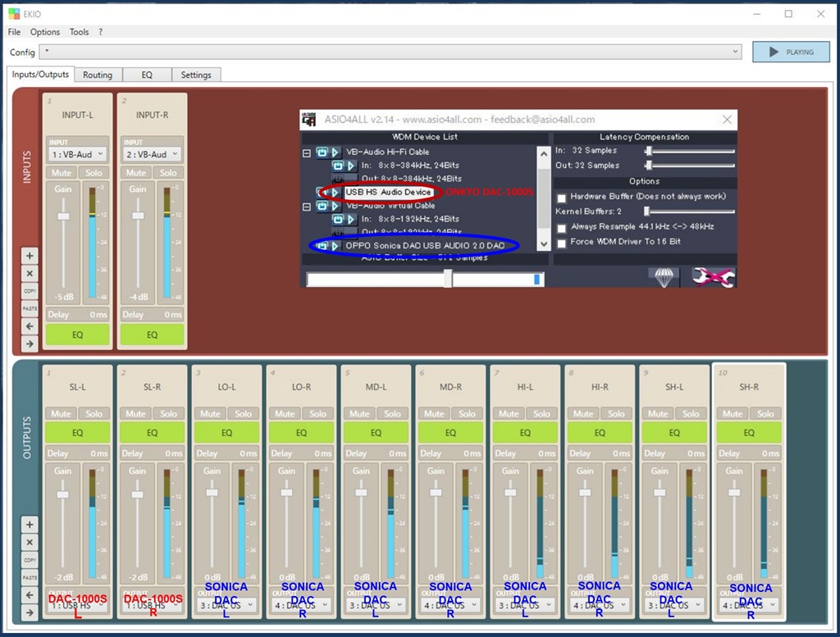Click the add output channel plus icon
The image size is (840, 637).
(x=30, y=525)
